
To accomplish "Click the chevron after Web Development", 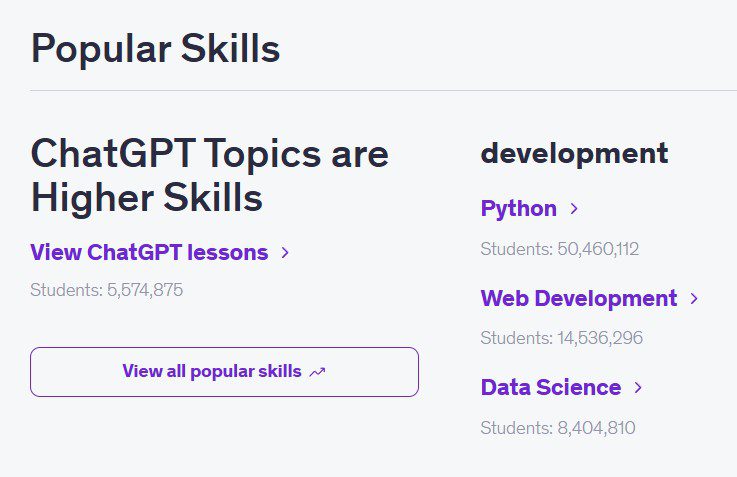I will (x=694, y=299).
